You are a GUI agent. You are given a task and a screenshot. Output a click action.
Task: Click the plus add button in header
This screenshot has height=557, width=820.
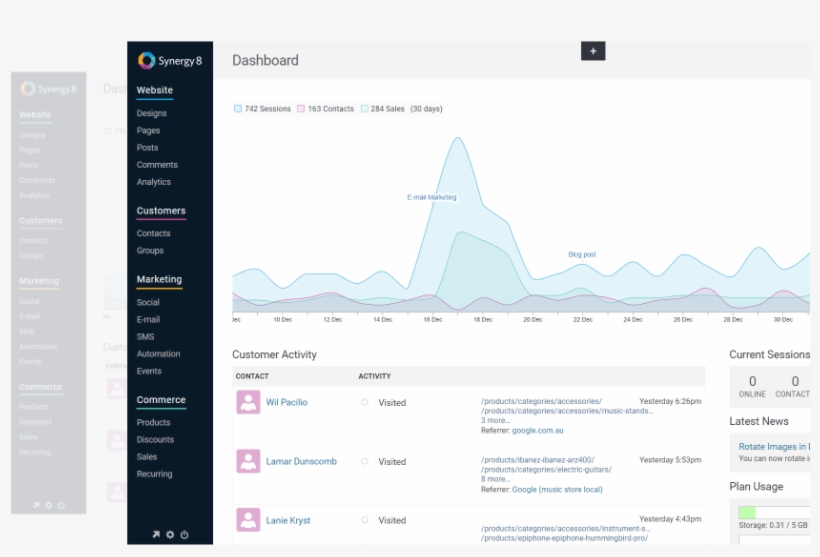pos(593,51)
